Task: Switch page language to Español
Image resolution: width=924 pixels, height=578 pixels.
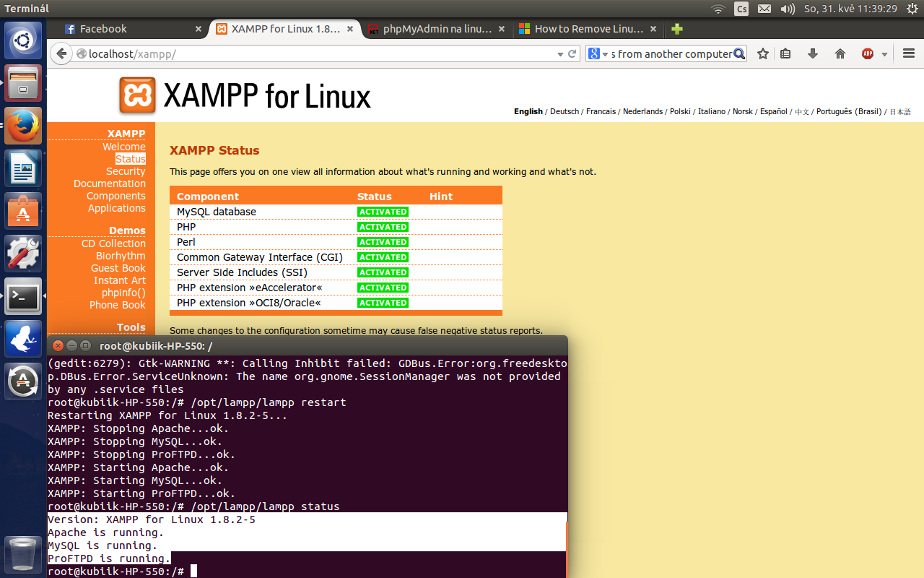Action: [x=774, y=112]
